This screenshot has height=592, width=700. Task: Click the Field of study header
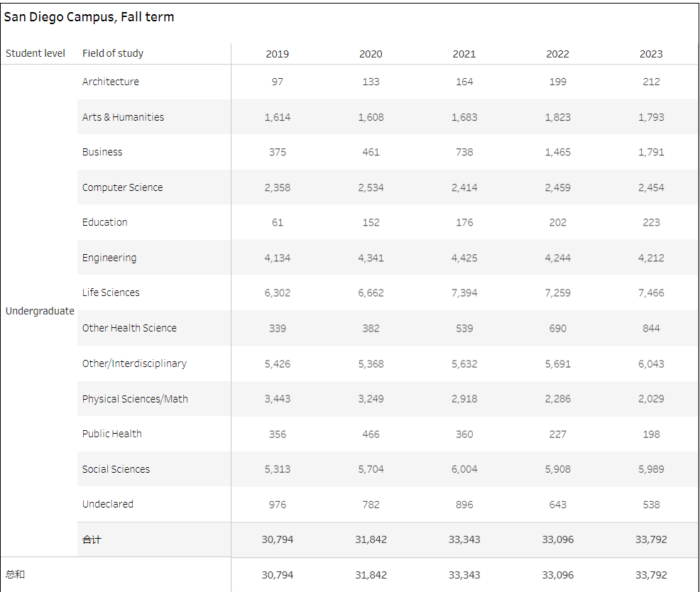112,53
